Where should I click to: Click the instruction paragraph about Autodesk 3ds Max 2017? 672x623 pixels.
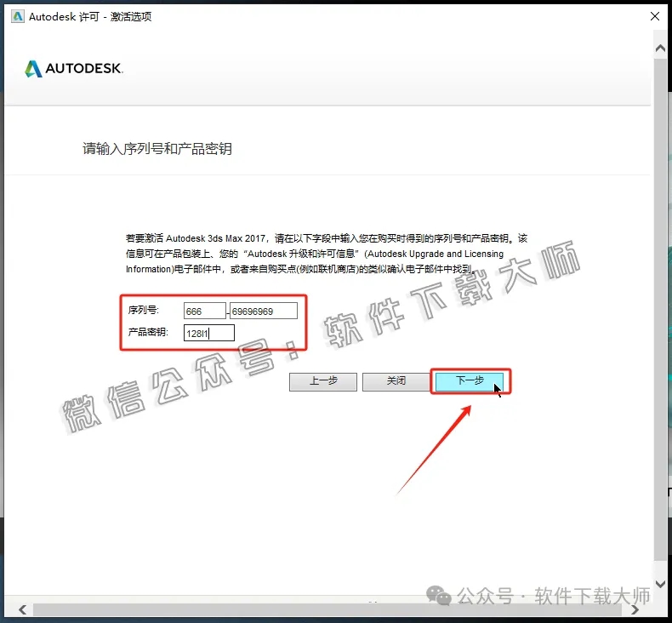coord(327,254)
